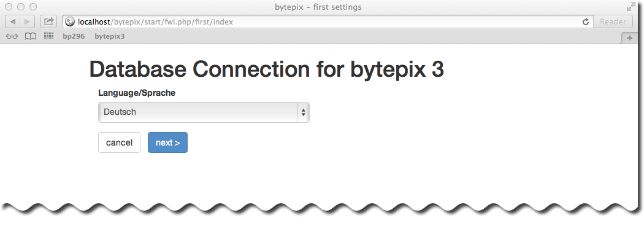644x226 pixels.
Task: Click the Database Connection for bytepix 3 heading
Action: tap(267, 69)
